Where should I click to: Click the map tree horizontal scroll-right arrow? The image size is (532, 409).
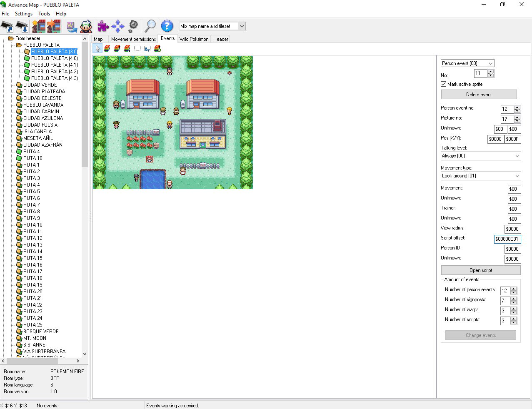point(77,361)
